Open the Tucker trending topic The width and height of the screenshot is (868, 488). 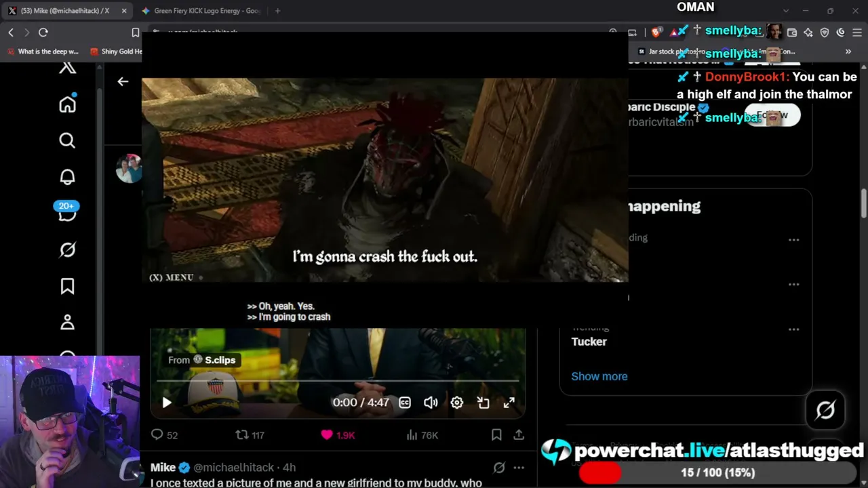589,342
